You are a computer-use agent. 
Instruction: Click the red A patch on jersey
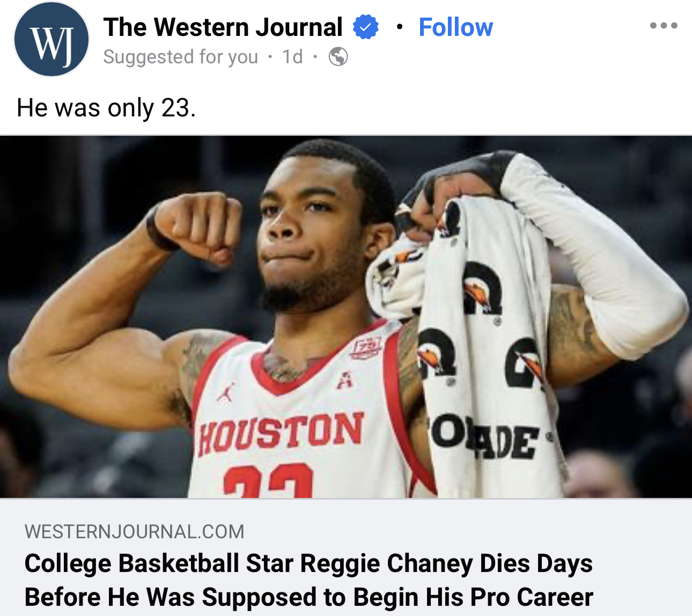[x=344, y=380]
